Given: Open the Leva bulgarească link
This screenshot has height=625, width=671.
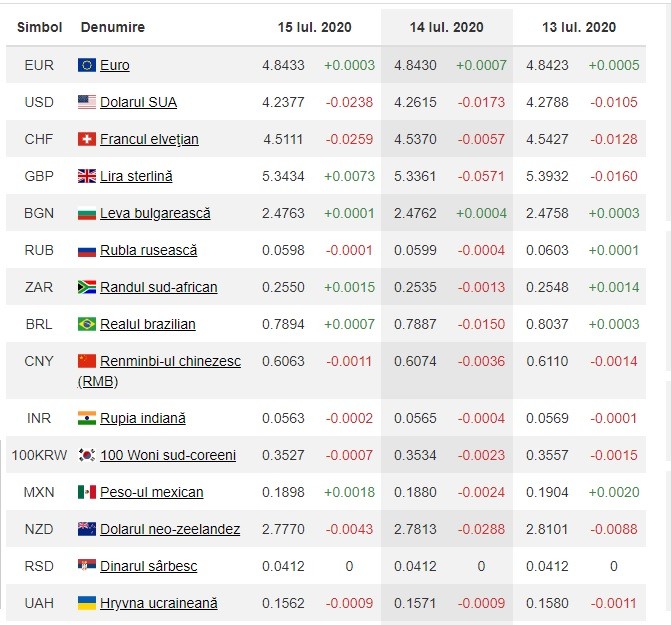Looking at the screenshot, I should click(155, 213).
